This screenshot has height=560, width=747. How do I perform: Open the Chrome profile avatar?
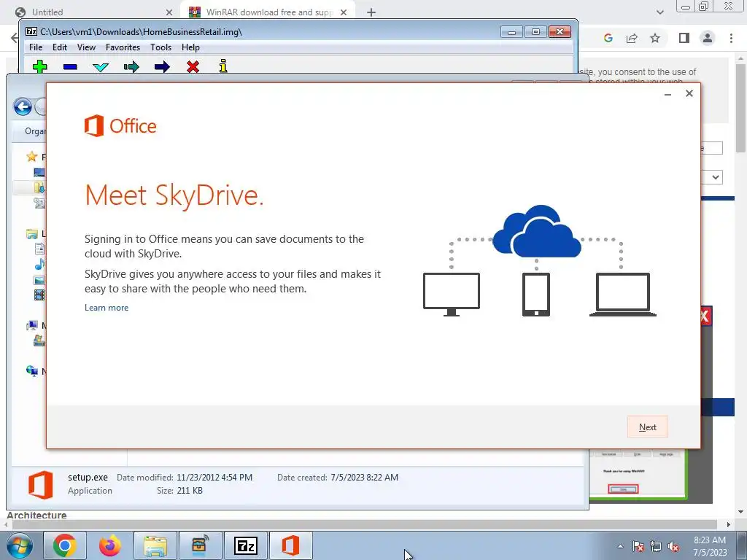click(x=708, y=38)
